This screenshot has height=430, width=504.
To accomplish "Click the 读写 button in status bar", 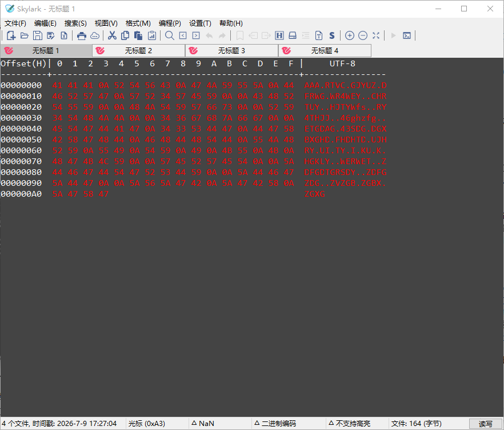I will click(x=485, y=424).
